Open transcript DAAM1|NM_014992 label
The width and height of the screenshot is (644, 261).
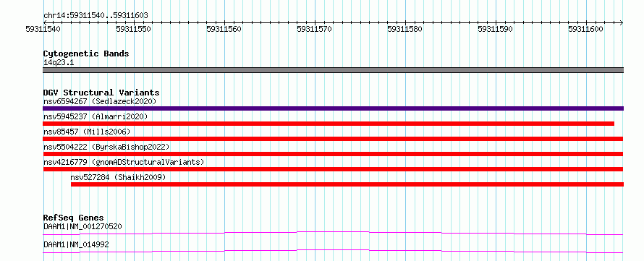76,244
